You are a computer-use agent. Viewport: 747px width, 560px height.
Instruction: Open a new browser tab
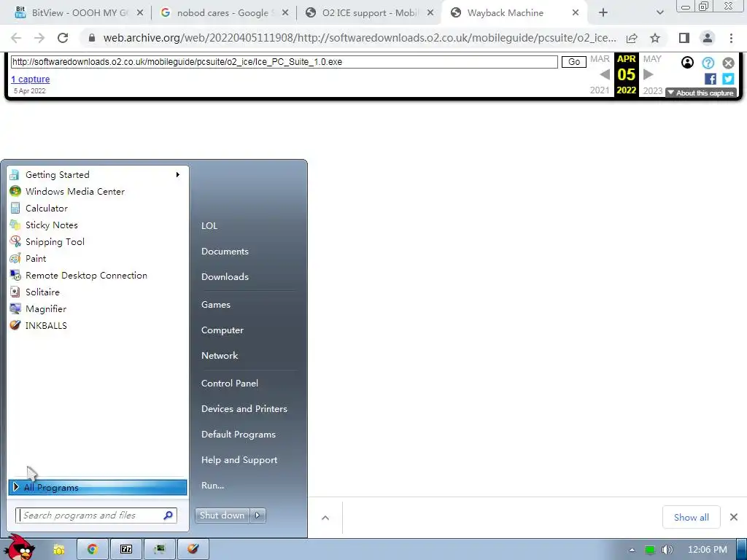pos(603,13)
